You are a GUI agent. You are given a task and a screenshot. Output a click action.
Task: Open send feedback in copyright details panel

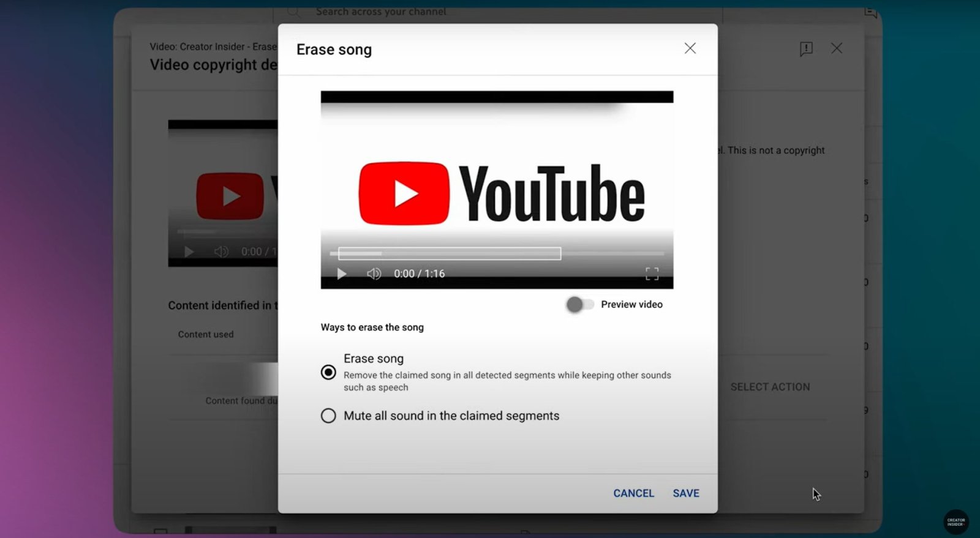point(806,49)
